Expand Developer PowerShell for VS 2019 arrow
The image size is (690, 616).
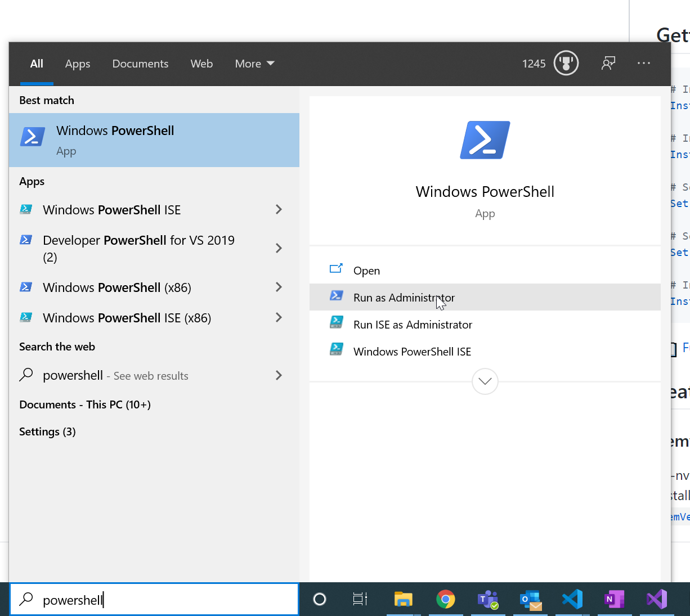click(x=279, y=248)
